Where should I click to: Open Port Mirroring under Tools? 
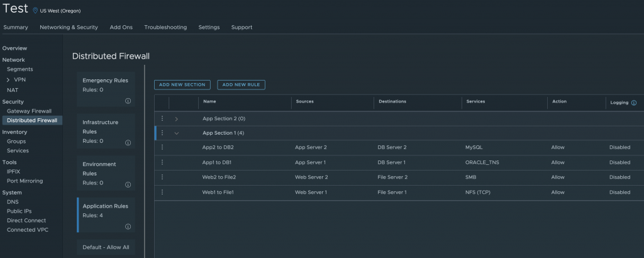pos(25,181)
